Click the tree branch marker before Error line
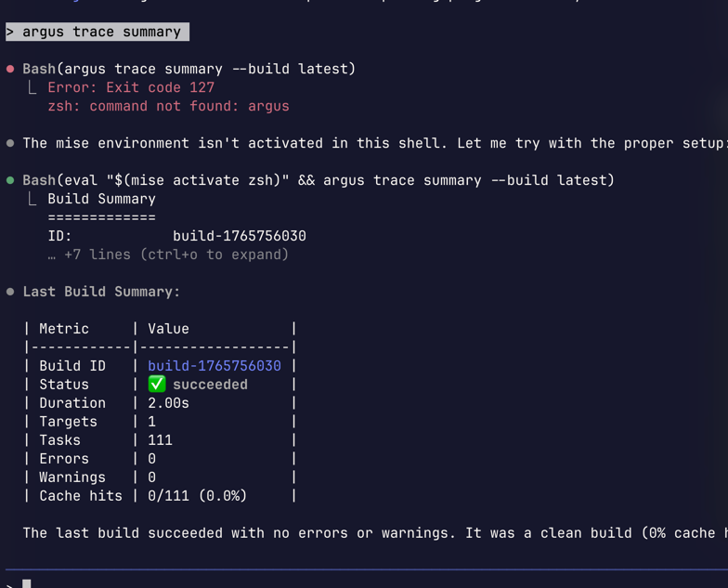The width and height of the screenshot is (728, 588). pyautogui.click(x=32, y=87)
